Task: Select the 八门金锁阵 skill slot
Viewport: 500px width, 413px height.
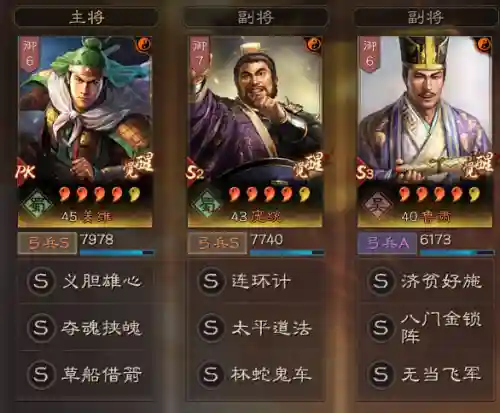Action: point(425,328)
